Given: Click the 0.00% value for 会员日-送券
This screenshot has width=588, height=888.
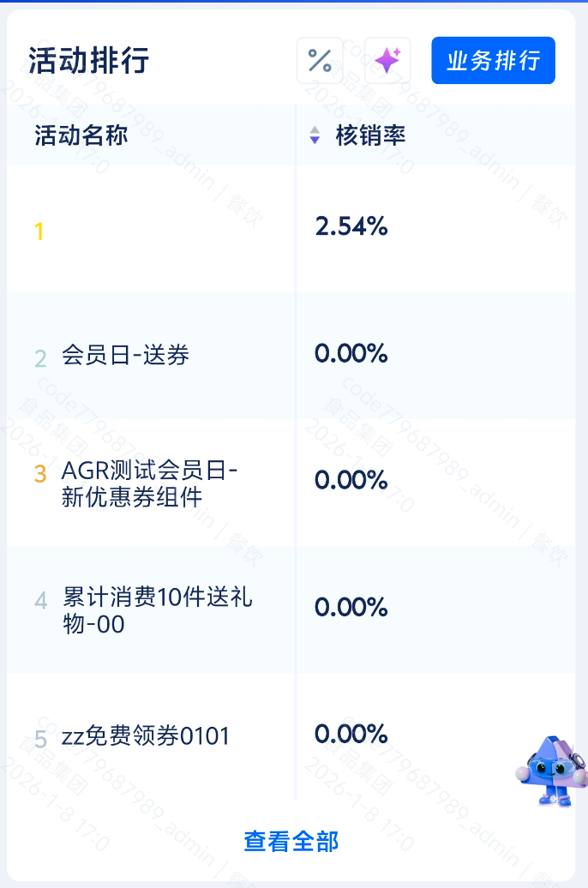Looking at the screenshot, I should (x=351, y=353).
